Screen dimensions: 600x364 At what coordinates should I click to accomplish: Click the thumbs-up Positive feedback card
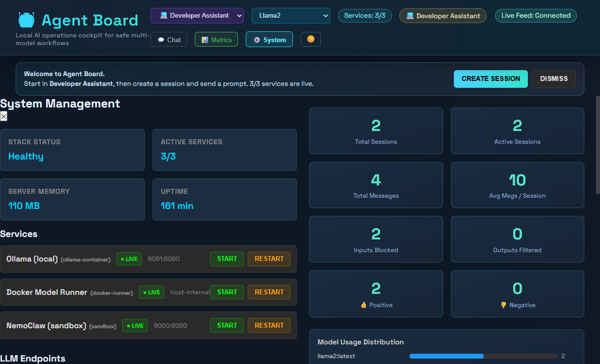pos(376,294)
